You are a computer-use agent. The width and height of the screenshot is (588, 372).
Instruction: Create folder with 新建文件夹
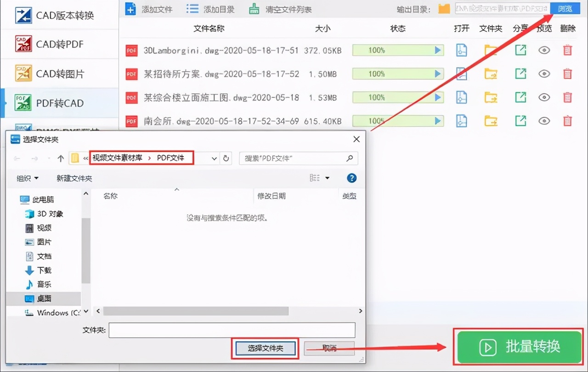[74, 178]
